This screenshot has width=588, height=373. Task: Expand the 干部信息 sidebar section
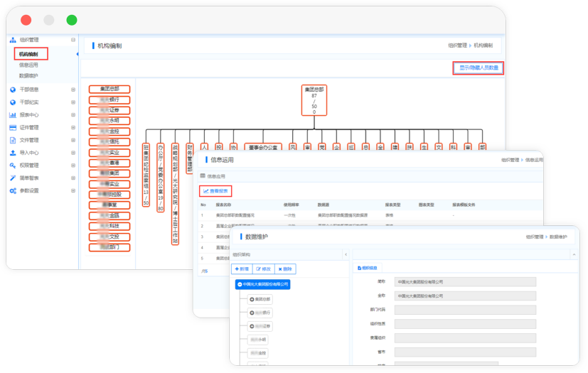[x=73, y=90]
